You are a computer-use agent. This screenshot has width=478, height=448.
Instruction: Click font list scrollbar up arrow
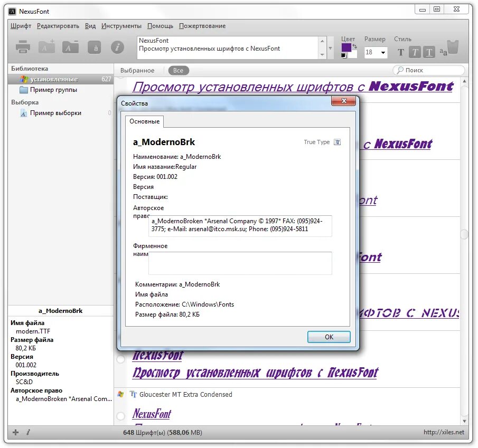[464, 81]
